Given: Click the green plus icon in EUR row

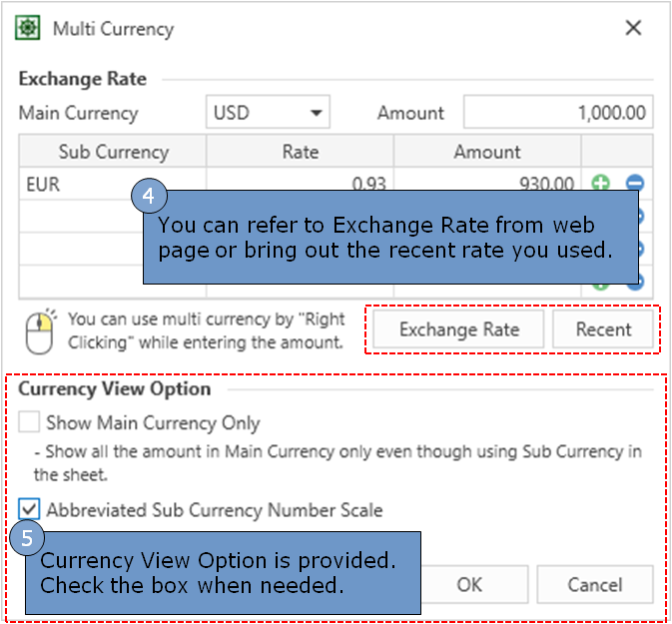Looking at the screenshot, I should [x=600, y=184].
